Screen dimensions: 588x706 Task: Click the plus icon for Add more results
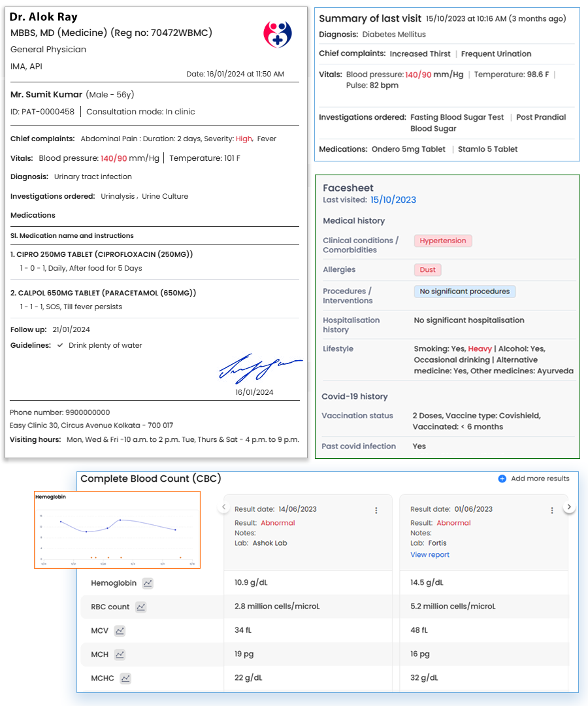[502, 479]
